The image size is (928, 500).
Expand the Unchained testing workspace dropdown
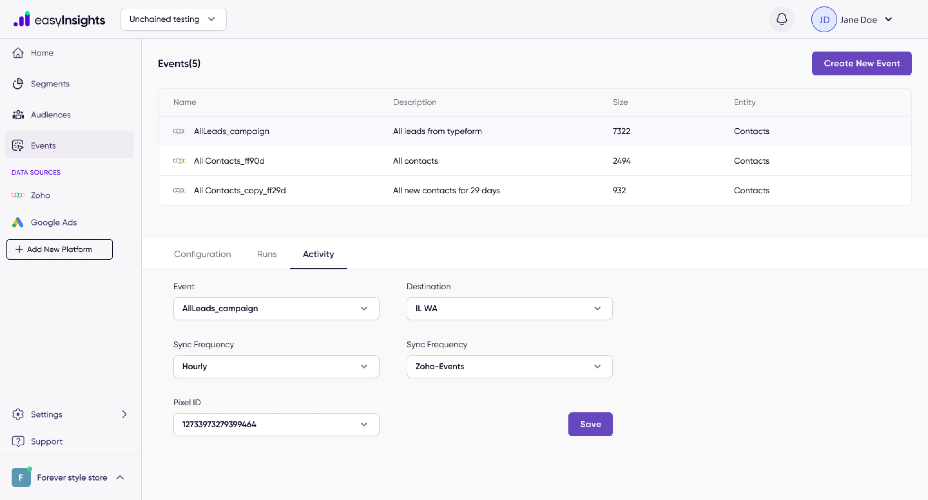coord(173,19)
